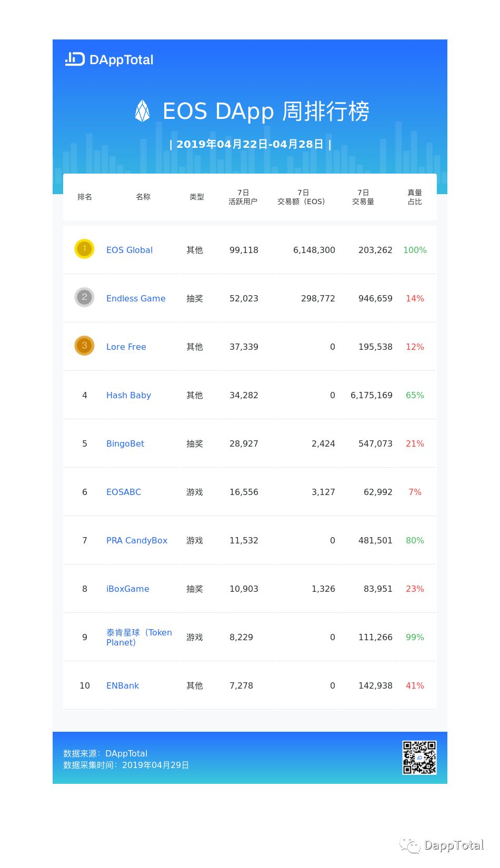500x868 pixels.
Task: Click the WeChat icon watermark
Action: point(409,845)
